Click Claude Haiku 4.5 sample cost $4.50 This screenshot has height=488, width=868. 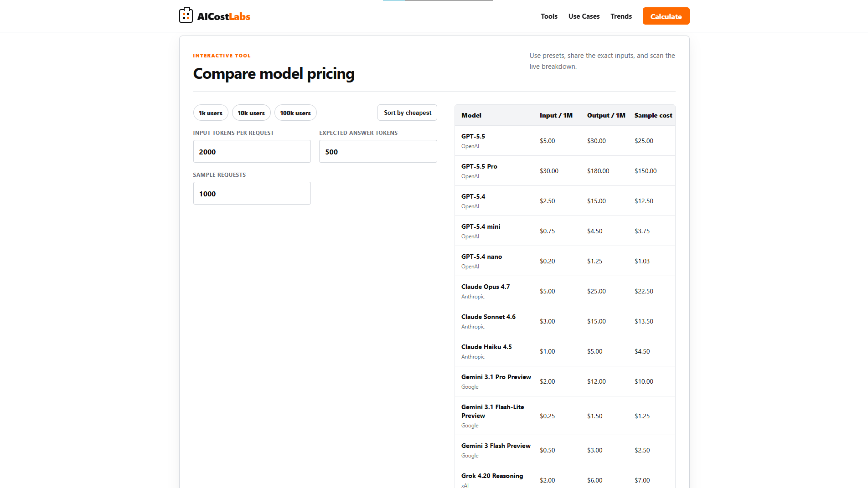click(642, 351)
